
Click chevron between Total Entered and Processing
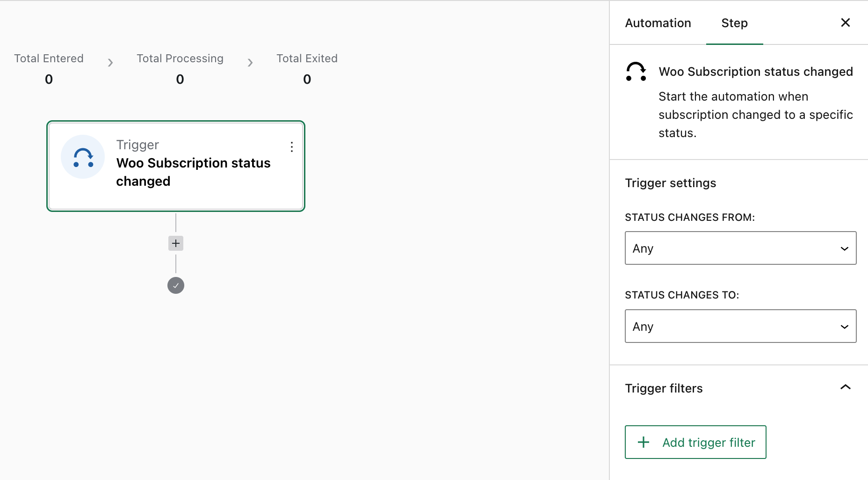[x=110, y=63]
